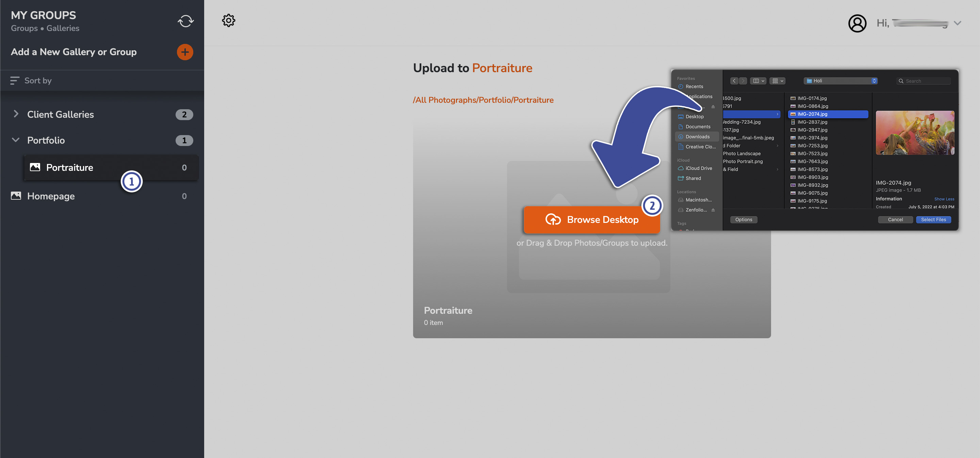Image resolution: width=980 pixels, height=458 pixels.
Task: Click the grouping options icon in the toolbar
Action: (776, 81)
